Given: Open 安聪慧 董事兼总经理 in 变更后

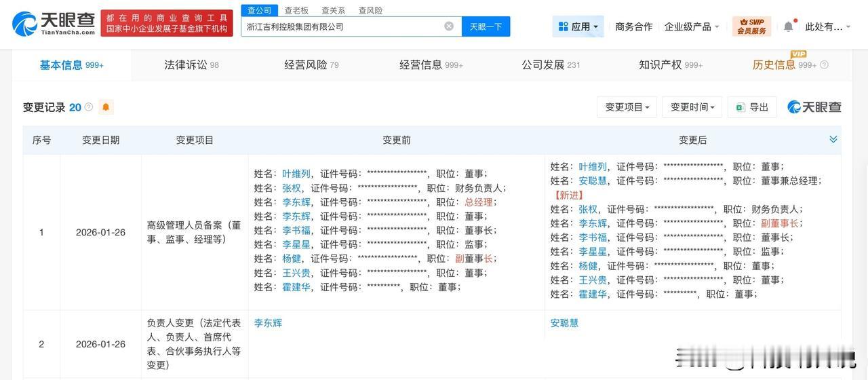Looking at the screenshot, I should 593,180.
